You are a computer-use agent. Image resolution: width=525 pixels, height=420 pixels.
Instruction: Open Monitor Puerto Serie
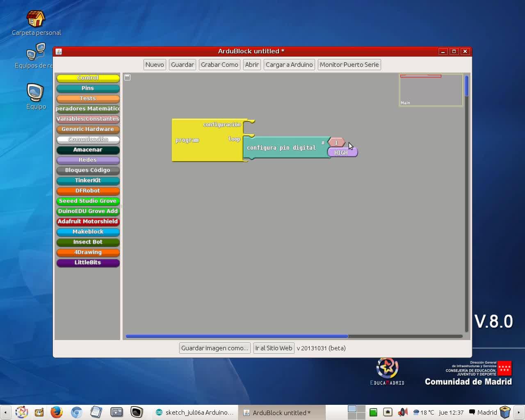point(349,65)
